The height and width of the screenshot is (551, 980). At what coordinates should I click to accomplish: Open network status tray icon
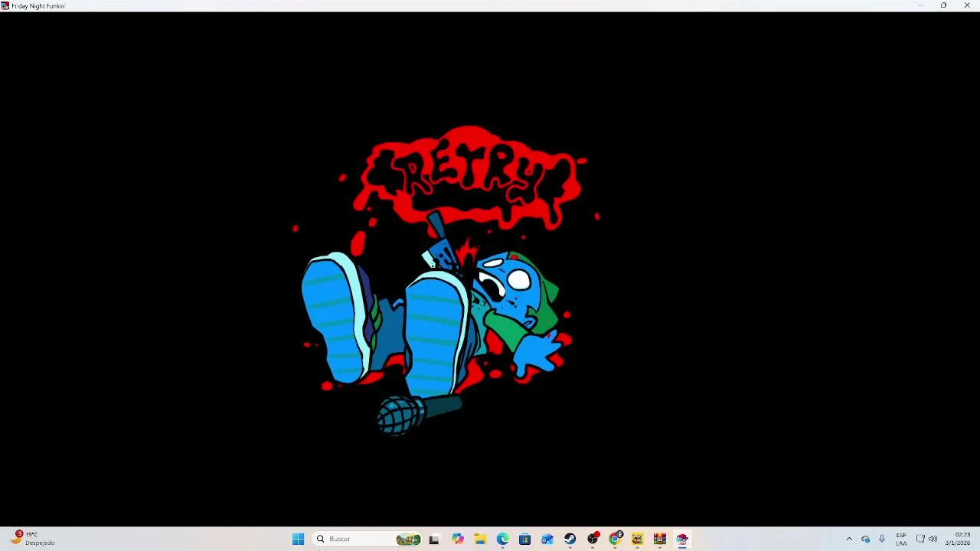tap(920, 540)
